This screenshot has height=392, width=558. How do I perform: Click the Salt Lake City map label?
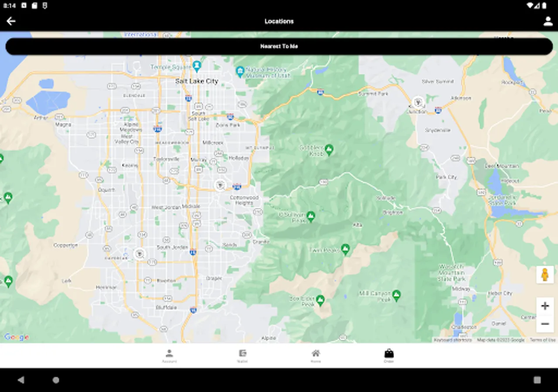tap(197, 81)
